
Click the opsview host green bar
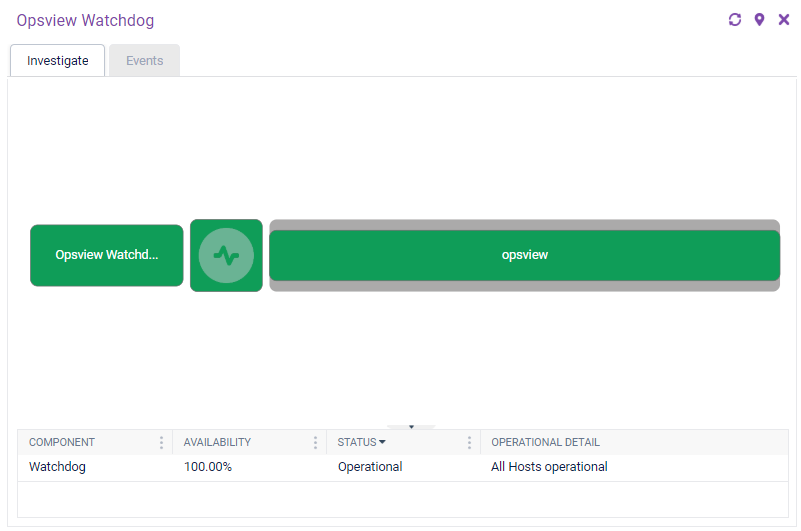(525, 255)
